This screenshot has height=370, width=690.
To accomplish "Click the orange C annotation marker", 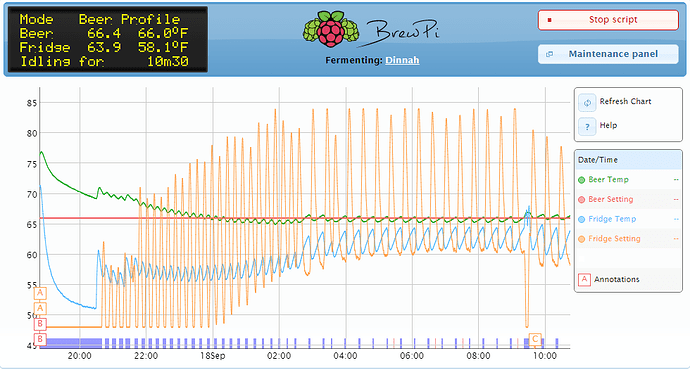I will [535, 339].
